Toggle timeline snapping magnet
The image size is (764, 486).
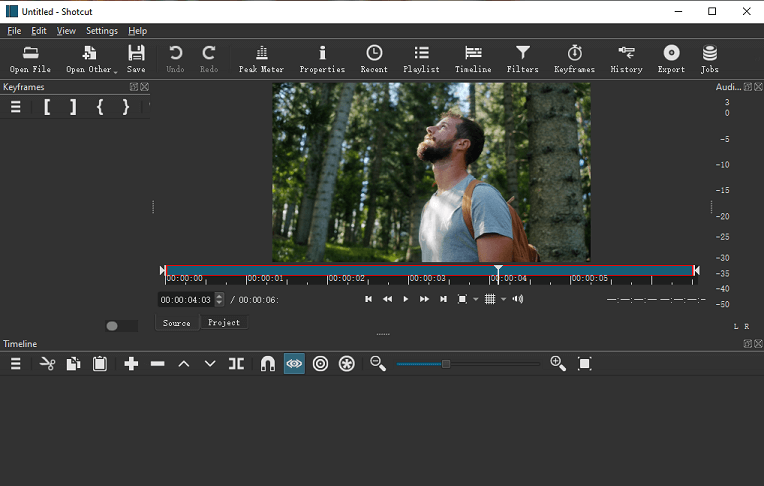click(267, 364)
